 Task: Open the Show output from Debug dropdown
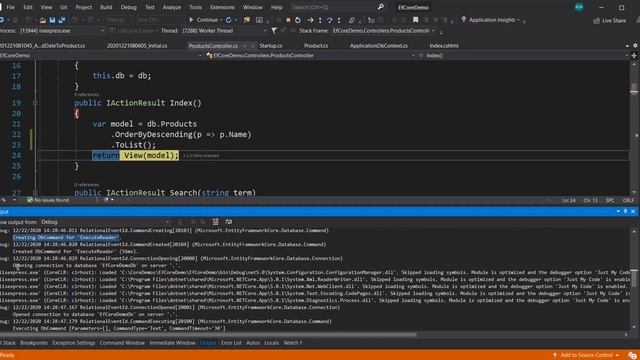click(105, 222)
